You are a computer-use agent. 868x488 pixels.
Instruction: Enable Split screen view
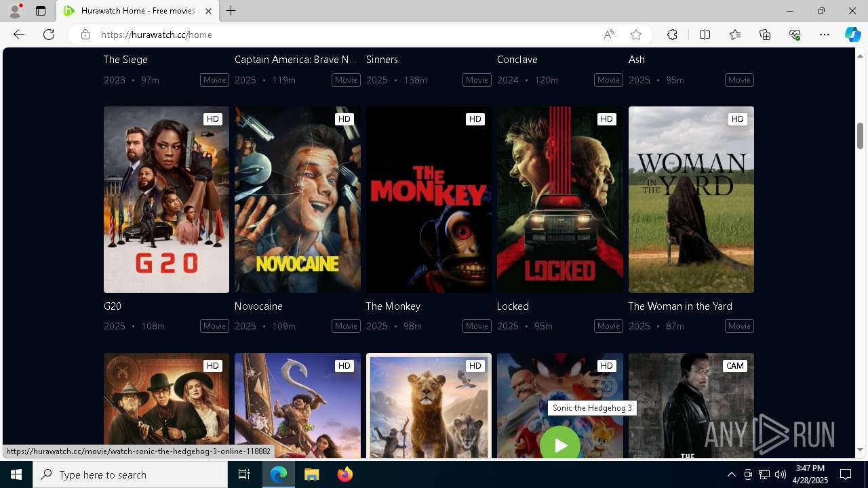click(705, 35)
